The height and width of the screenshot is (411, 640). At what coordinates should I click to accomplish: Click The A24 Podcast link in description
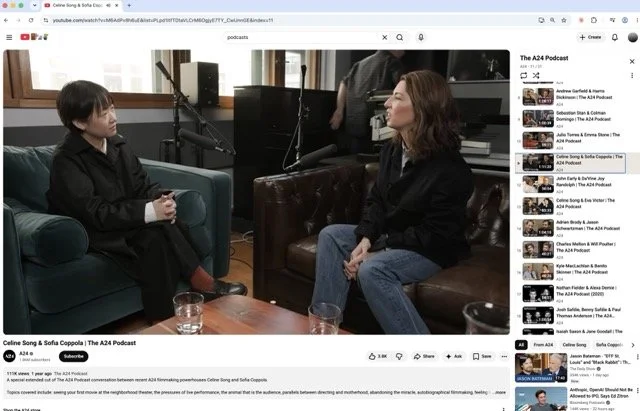[71, 373]
